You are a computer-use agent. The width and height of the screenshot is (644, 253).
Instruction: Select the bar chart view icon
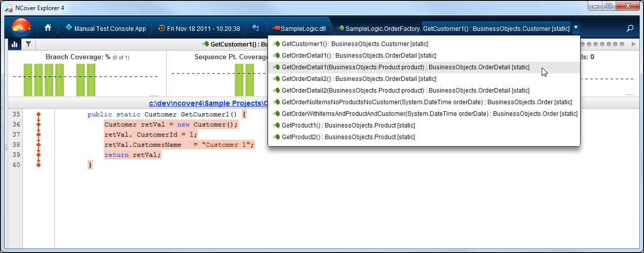[x=14, y=44]
